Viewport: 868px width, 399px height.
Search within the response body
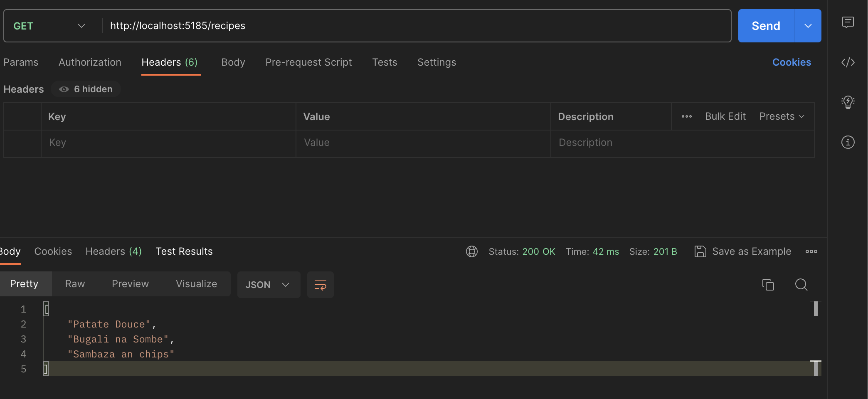(801, 285)
